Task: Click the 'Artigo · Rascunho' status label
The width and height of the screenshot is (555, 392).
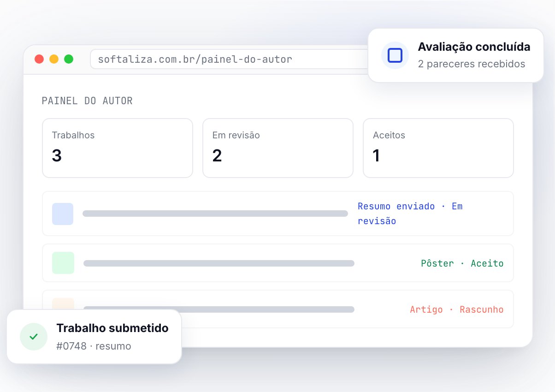Action: [x=457, y=309]
